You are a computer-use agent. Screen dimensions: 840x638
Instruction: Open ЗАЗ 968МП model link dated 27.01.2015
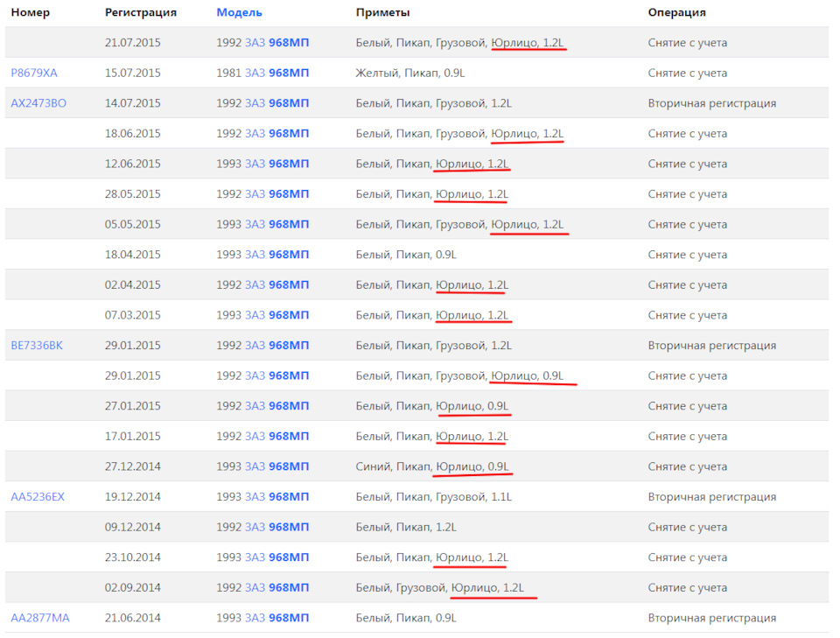[277, 406]
